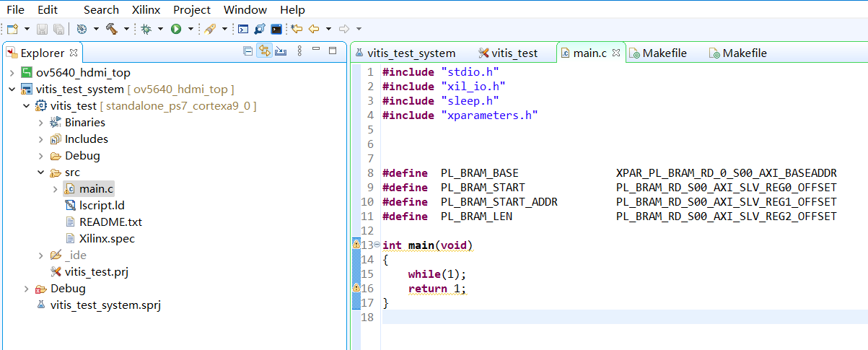The width and height of the screenshot is (868, 350).
Task: Expand the Includes folder
Action: tap(41, 139)
